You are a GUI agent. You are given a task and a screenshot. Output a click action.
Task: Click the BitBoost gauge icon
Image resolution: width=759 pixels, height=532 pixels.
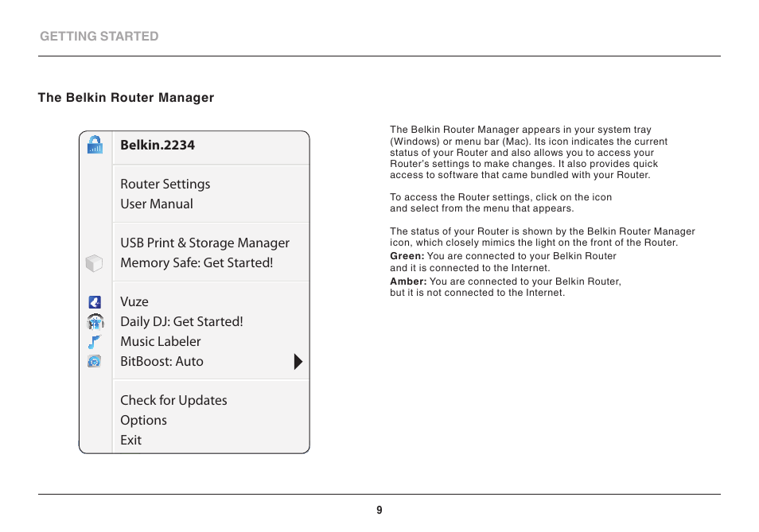tap(95, 361)
